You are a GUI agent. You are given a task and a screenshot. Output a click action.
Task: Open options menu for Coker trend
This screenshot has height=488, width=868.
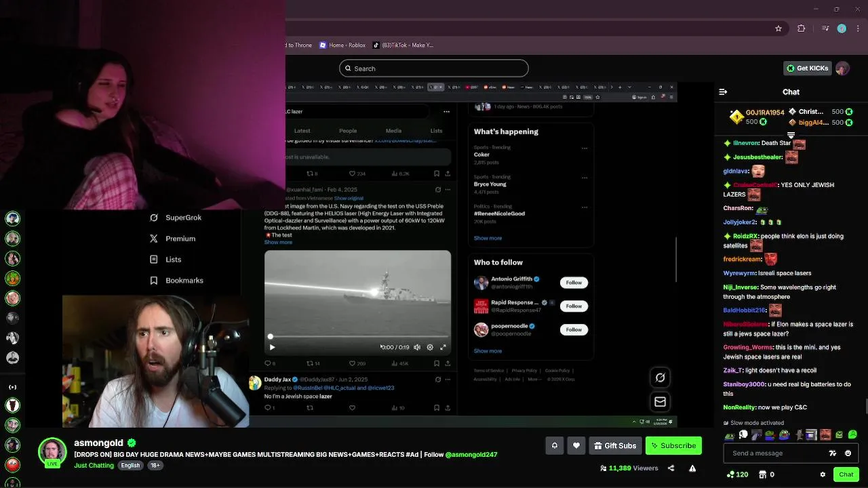585,148
